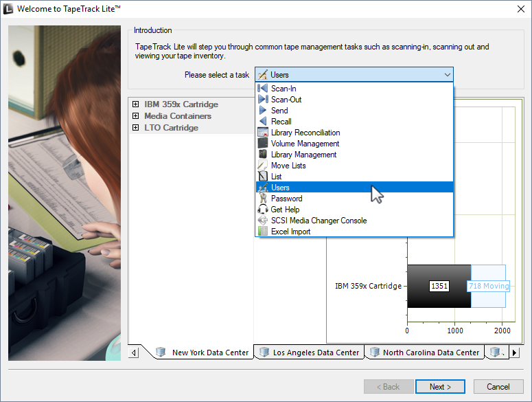
Task: Click the Library Reconciliation icon
Action: [263, 132]
